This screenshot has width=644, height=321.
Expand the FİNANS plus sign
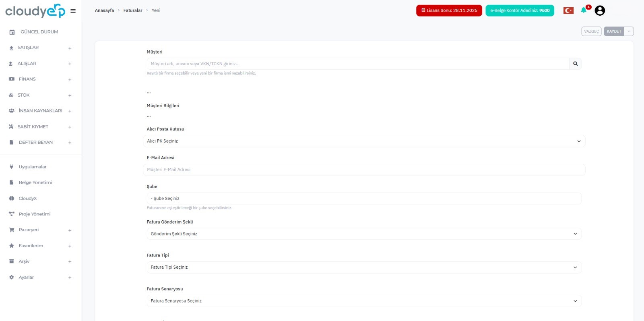click(70, 80)
